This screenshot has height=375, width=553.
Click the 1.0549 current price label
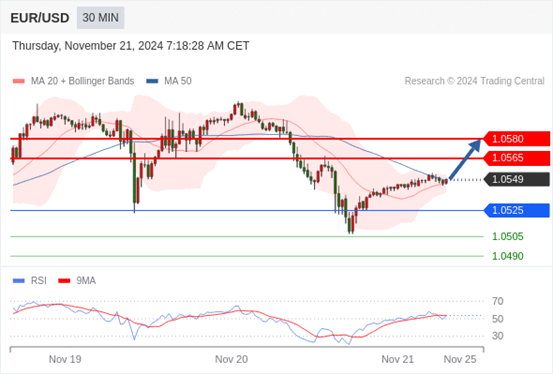point(516,179)
